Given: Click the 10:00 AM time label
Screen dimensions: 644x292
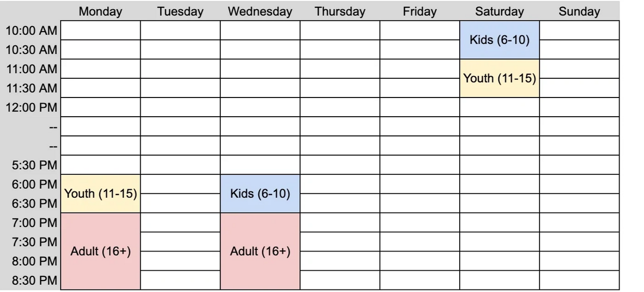Looking at the screenshot, I should point(31,31).
